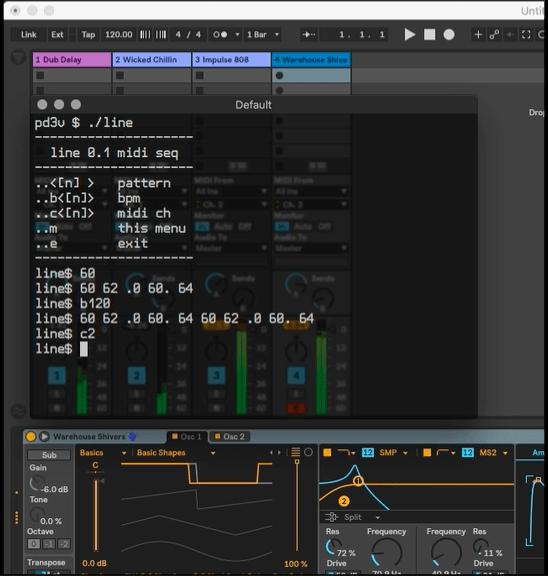Select the 2 Wicked Chillin track header
This screenshot has width=548, height=576.
coord(152,60)
